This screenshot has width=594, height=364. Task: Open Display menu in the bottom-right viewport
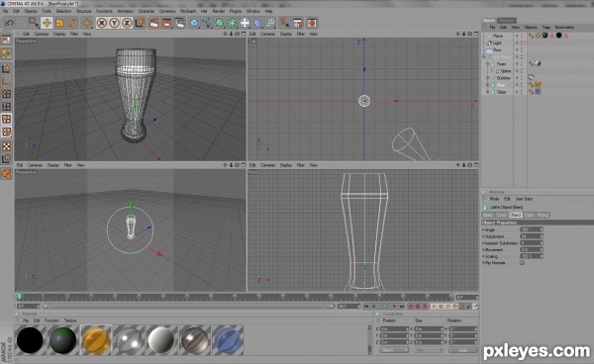(x=286, y=165)
